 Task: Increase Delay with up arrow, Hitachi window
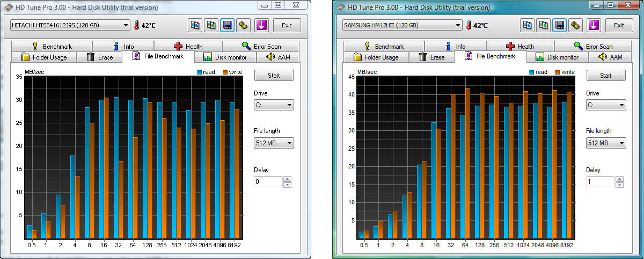pyautogui.click(x=287, y=179)
